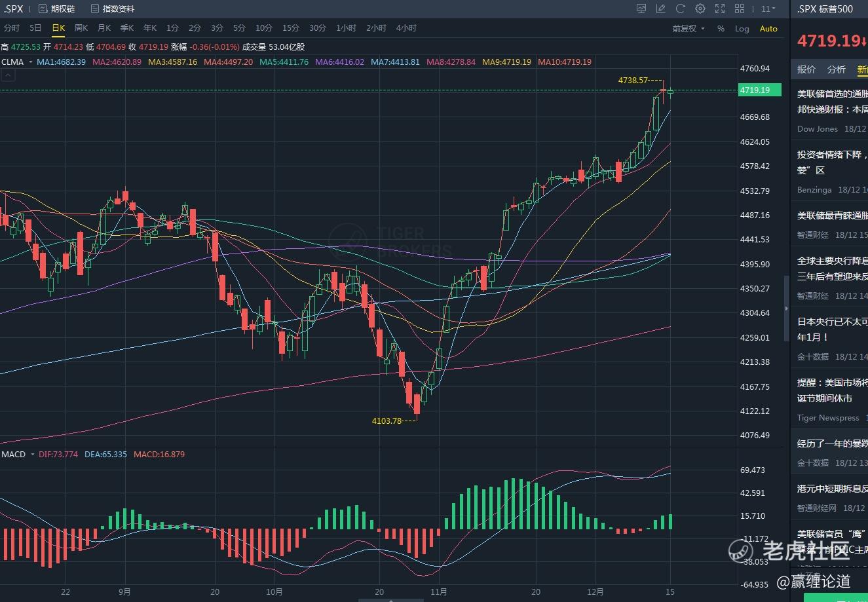Click the MA7:4413.81 legend value

[x=395, y=62]
